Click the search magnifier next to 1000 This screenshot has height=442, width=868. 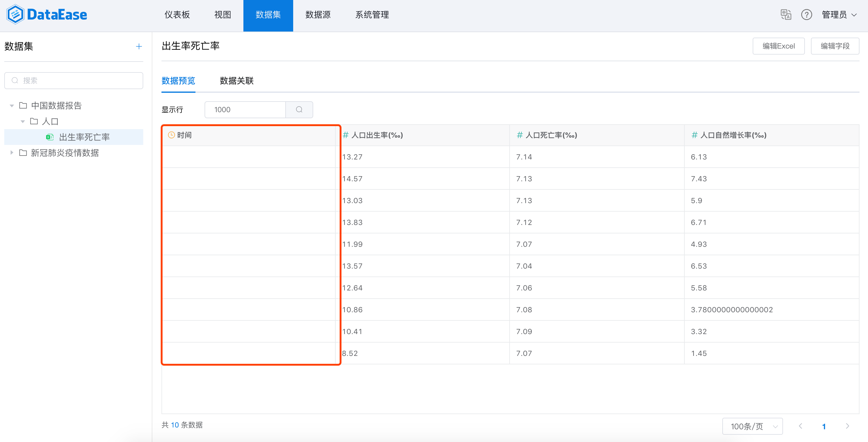(299, 109)
